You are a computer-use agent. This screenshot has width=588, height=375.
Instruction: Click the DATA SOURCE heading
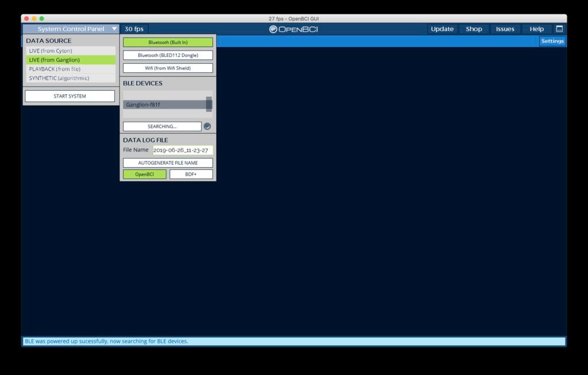click(x=49, y=41)
